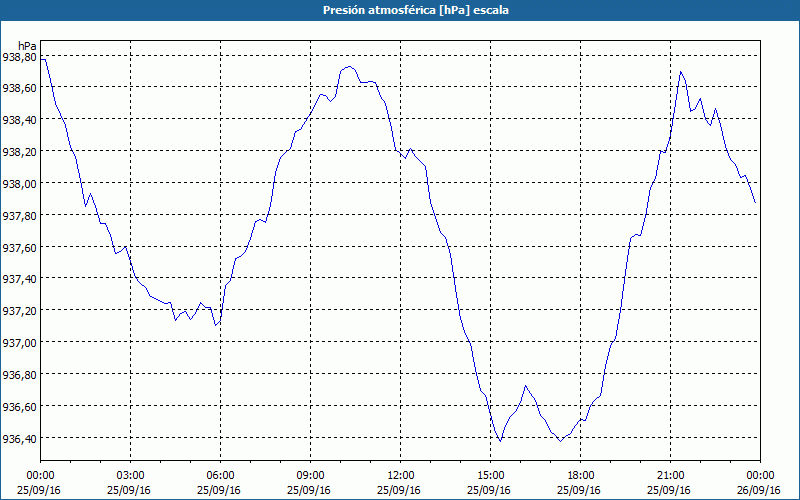Image resolution: width=800 pixels, height=500 pixels.
Task: Select the 938,60 y-axis value
Action: 19,88
